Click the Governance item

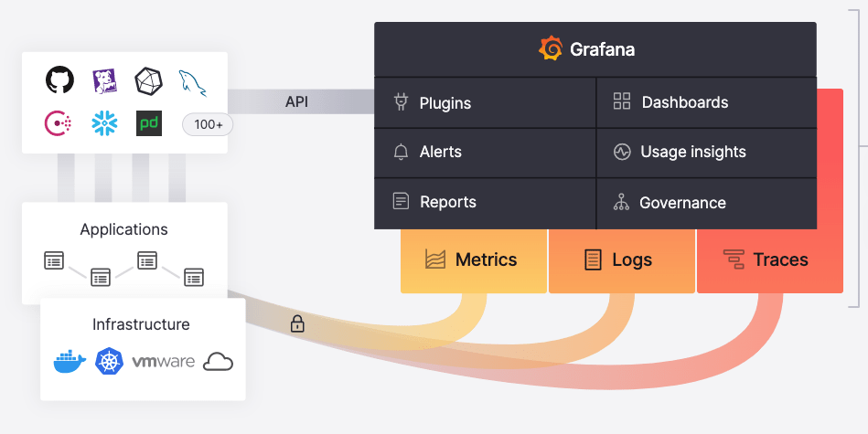706,203
